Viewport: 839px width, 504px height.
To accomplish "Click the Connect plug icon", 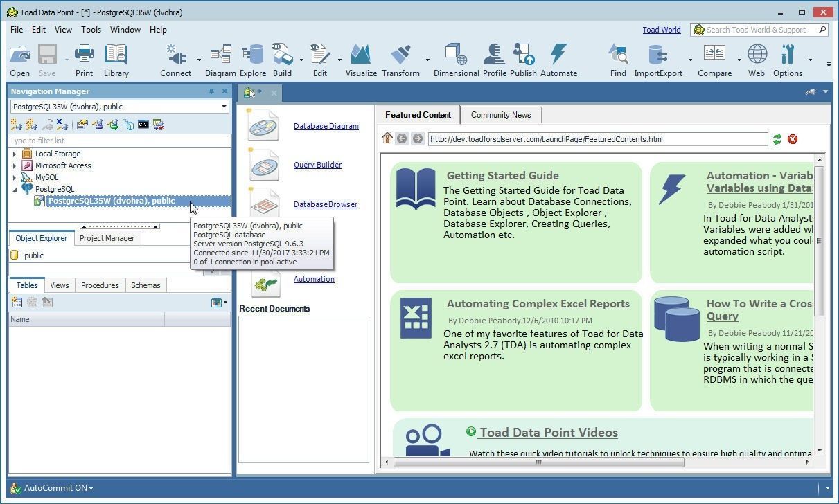I will coord(175,61).
